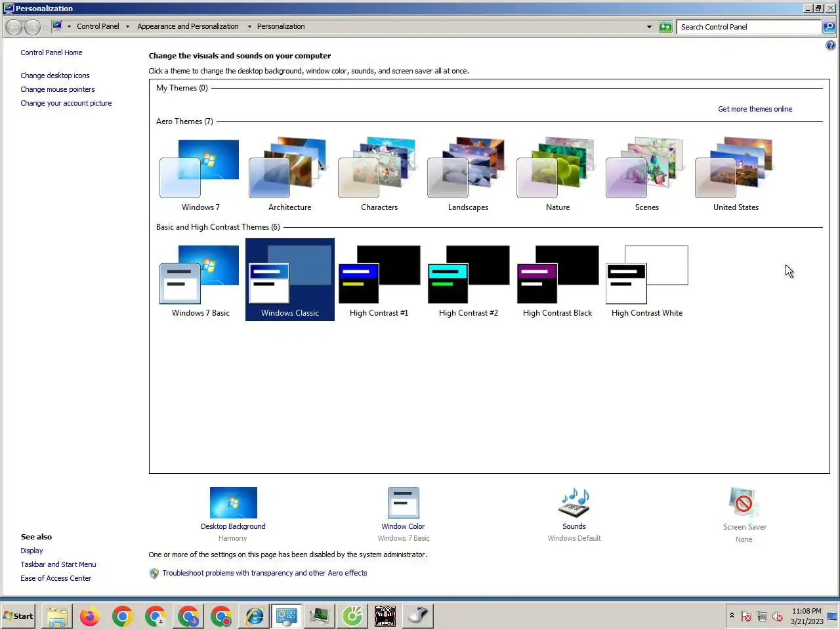Open Change your account picture link
This screenshot has width=840, height=630.
66,103
